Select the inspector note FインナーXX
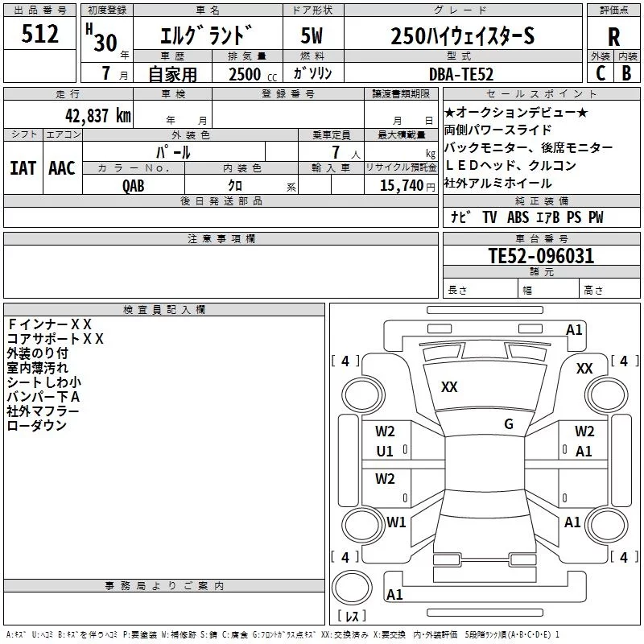 coord(50,324)
